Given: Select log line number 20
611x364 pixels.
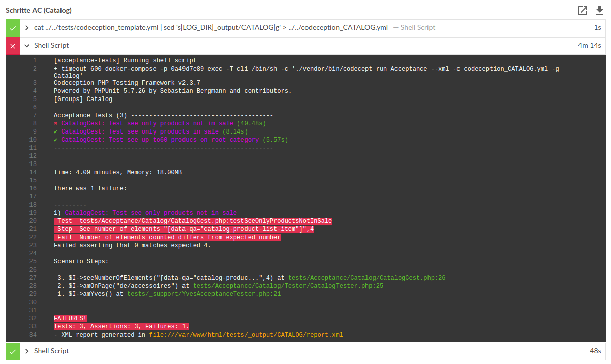Looking at the screenshot, I should pos(33,221).
